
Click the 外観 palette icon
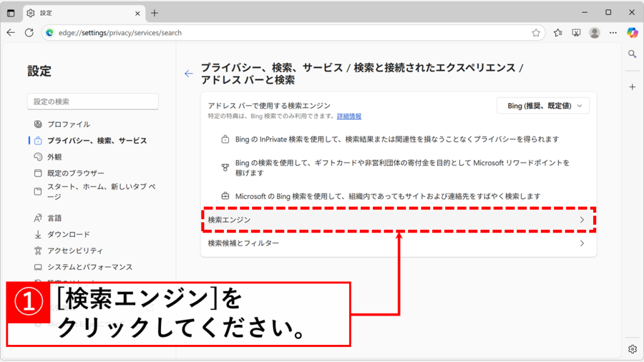(38, 156)
